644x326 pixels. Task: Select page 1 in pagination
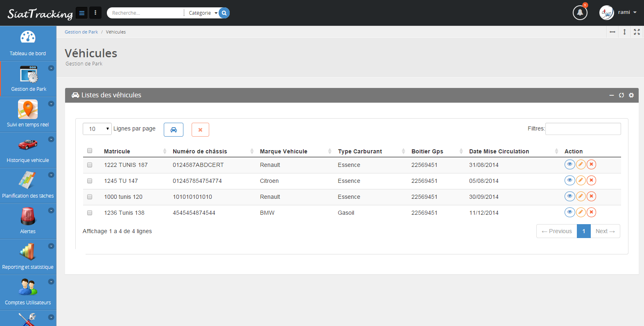pos(584,231)
